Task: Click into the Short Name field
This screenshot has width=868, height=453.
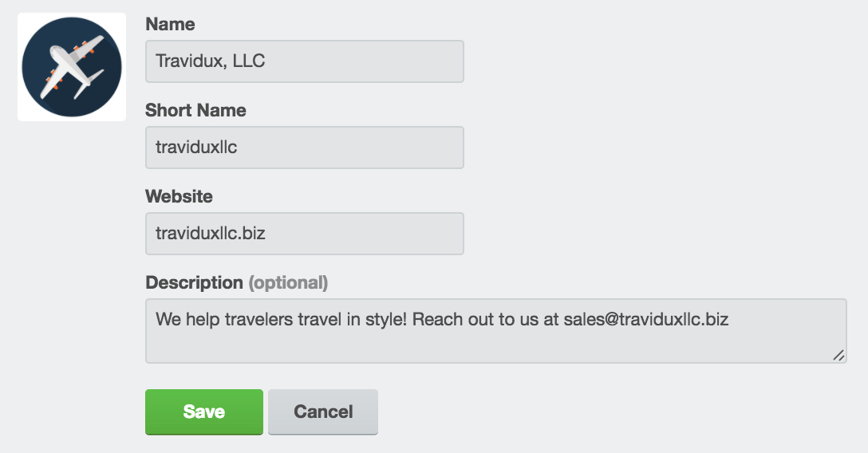Action: [305, 148]
